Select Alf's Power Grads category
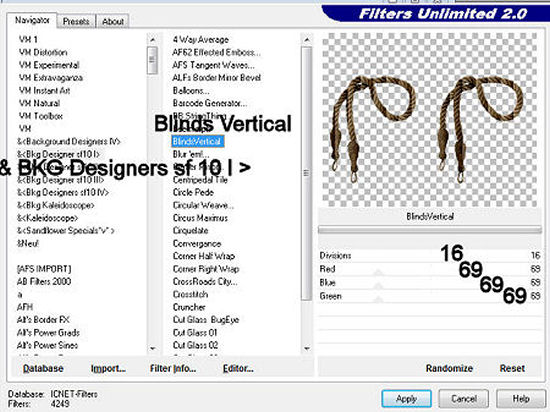This screenshot has width=550, height=412. (48, 332)
